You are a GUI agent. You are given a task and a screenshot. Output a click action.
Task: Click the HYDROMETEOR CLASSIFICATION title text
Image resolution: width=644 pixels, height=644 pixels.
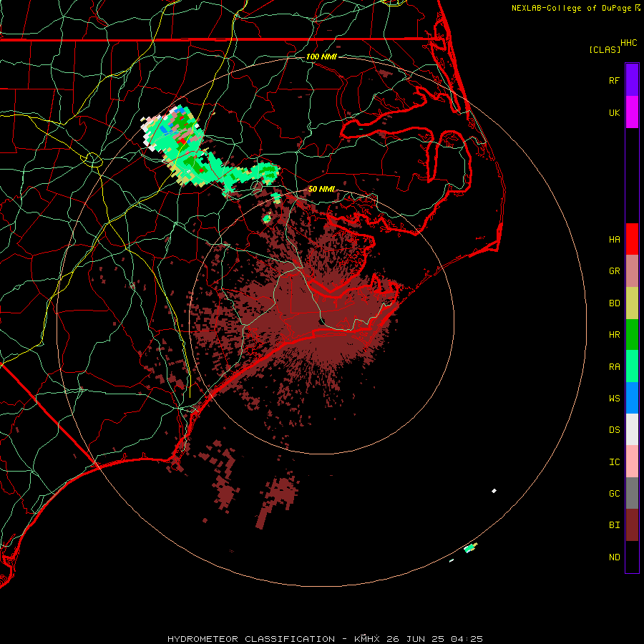(x=251, y=639)
